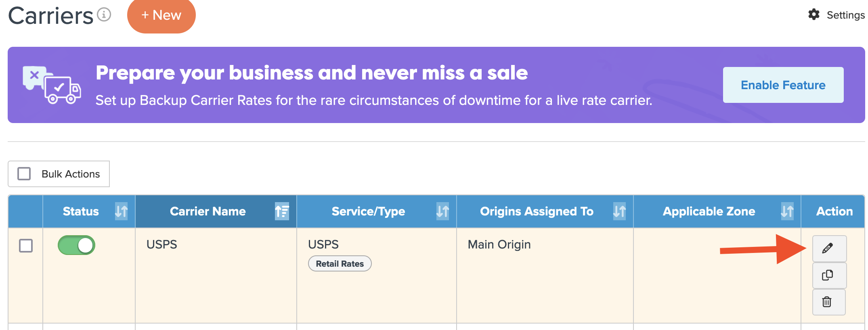
Task: Toggle USPS carrier status switch off
Action: point(76,245)
